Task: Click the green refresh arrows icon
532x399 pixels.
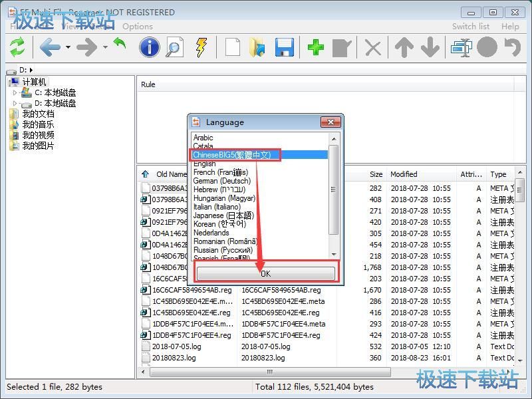Action: pos(17,47)
